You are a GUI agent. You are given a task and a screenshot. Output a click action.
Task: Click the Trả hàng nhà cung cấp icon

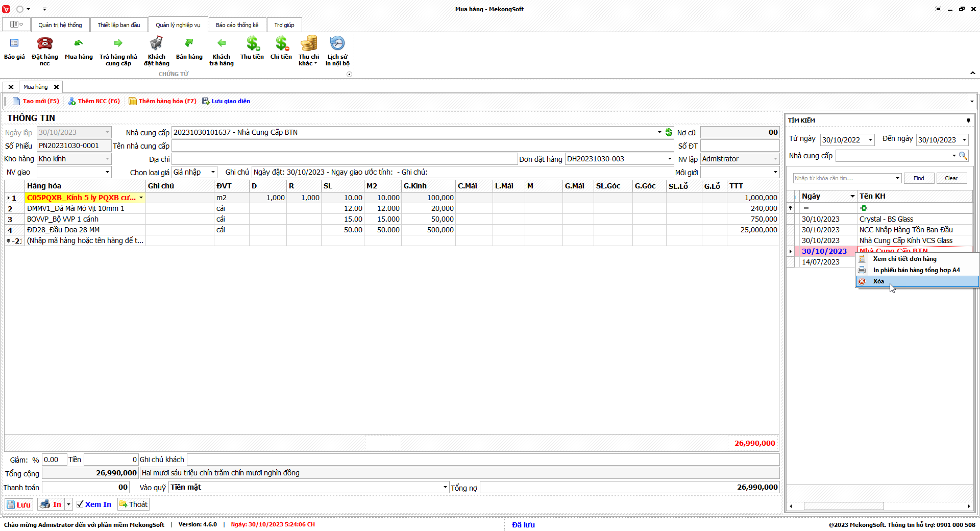point(118,44)
